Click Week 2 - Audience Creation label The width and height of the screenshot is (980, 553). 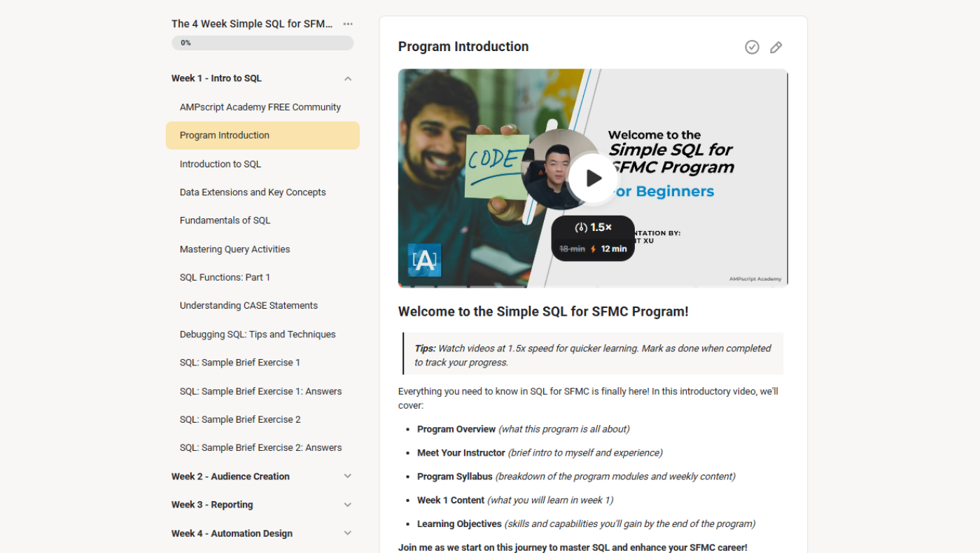(230, 476)
